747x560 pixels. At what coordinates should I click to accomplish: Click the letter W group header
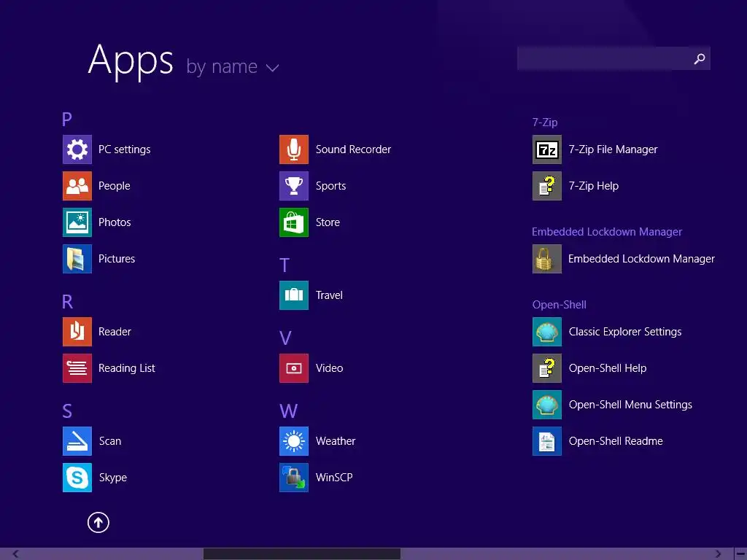[x=288, y=411]
